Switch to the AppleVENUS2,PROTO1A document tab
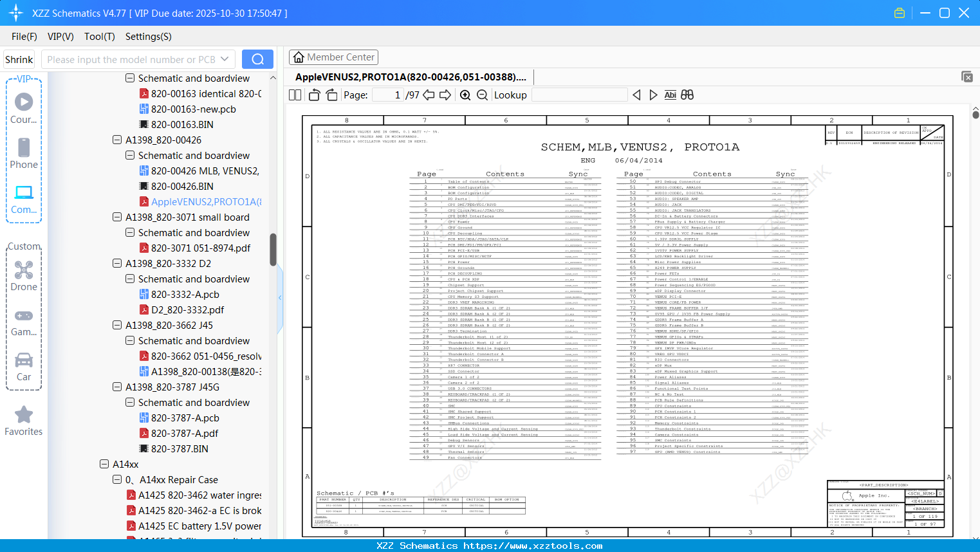Image resolution: width=980 pixels, height=552 pixels. 411,77
